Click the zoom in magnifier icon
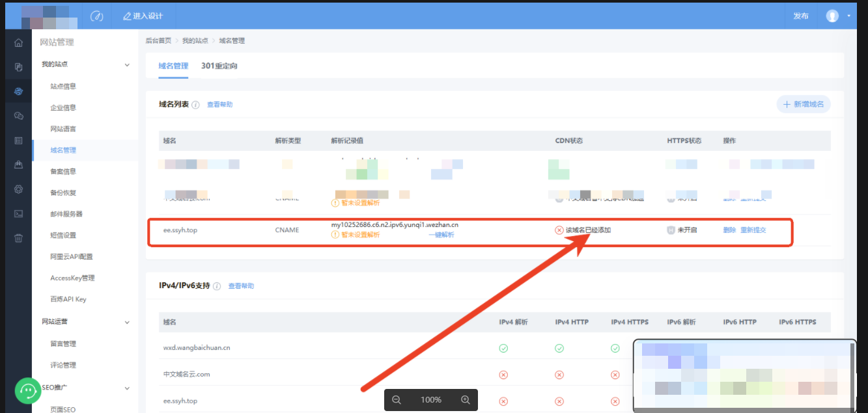868x413 pixels. click(466, 400)
